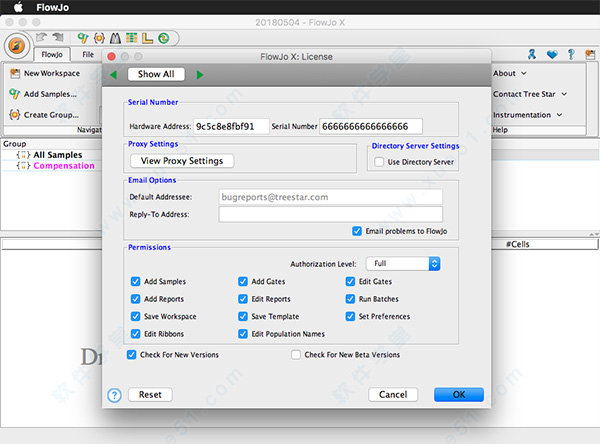Close the License dialog with red button
This screenshot has height=444, width=600.
(112, 57)
